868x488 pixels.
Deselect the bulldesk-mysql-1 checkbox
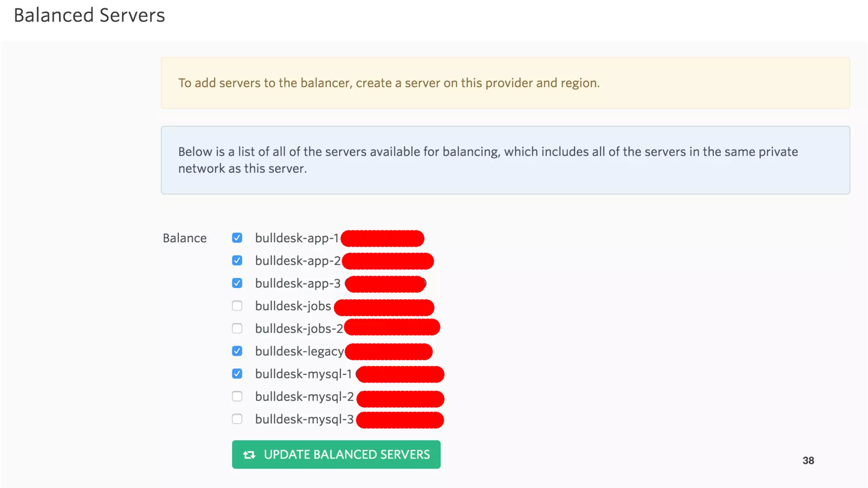tap(237, 374)
